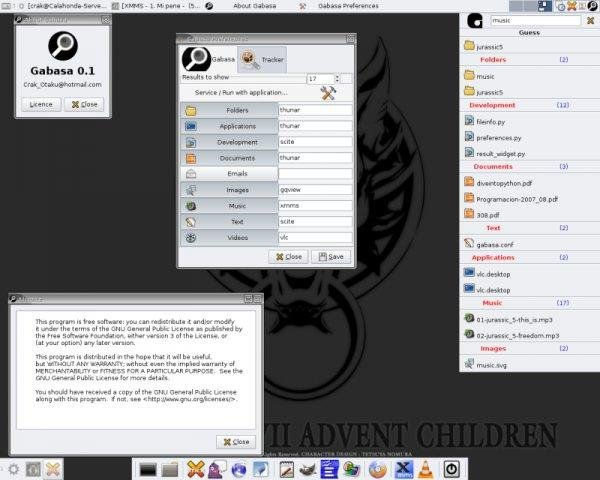Click the Documents service button in Preferences

[x=229, y=158]
